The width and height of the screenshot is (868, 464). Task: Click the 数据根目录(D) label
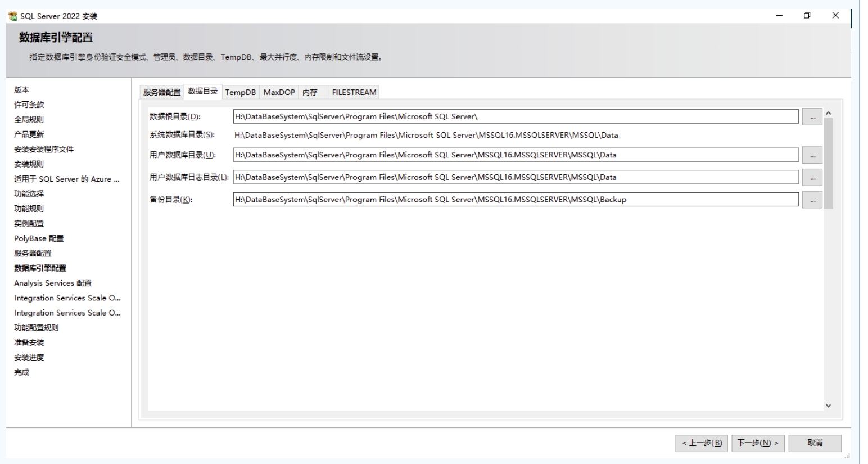point(175,116)
